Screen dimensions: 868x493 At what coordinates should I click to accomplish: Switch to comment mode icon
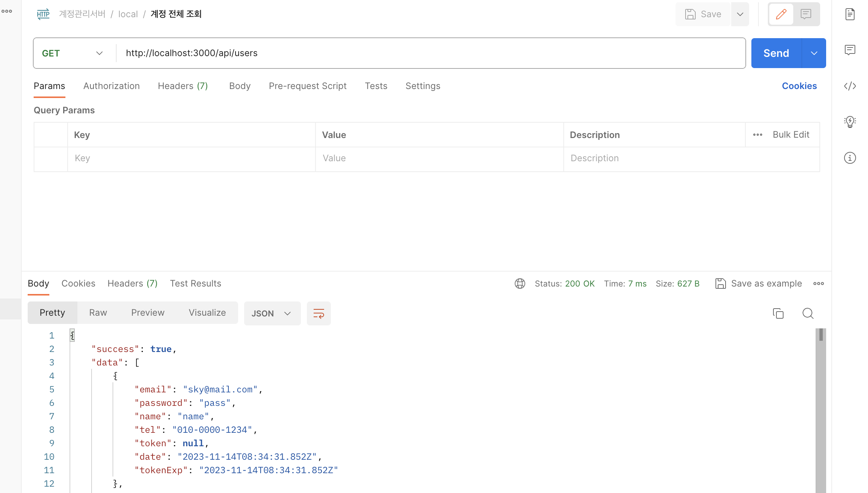coord(806,14)
